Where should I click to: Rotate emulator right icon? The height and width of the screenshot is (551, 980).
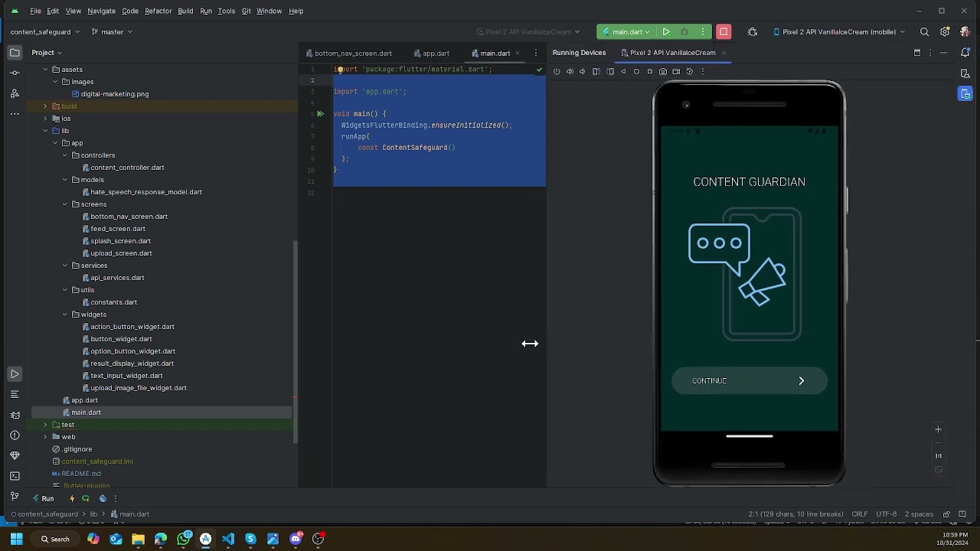610,71
